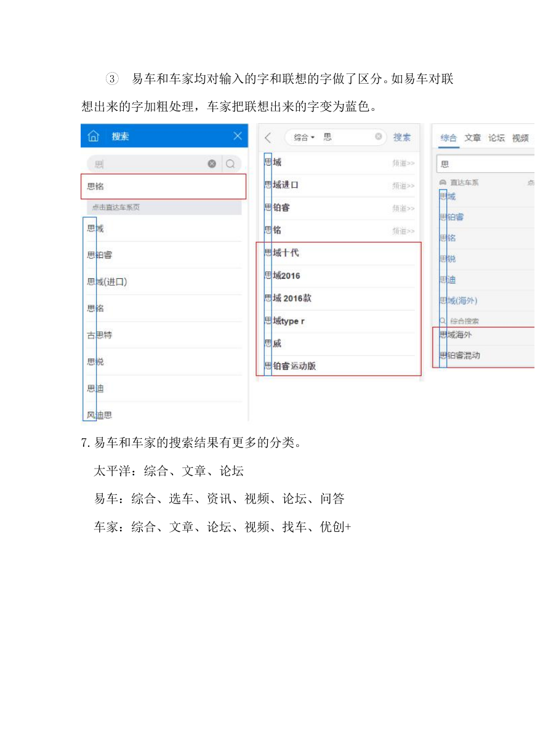
Task: Open blue 思迪 link under 直达车系
Action: pyautogui.click(x=448, y=280)
